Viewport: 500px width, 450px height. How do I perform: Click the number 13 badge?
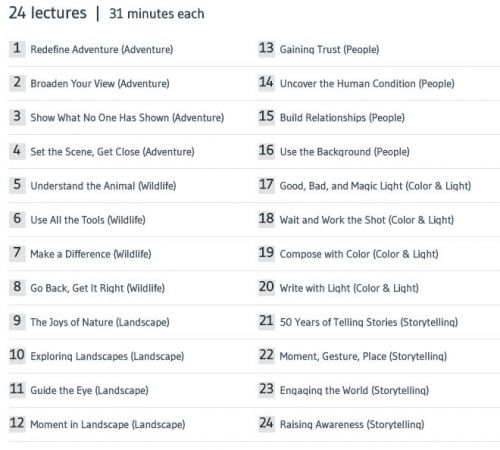(266, 48)
